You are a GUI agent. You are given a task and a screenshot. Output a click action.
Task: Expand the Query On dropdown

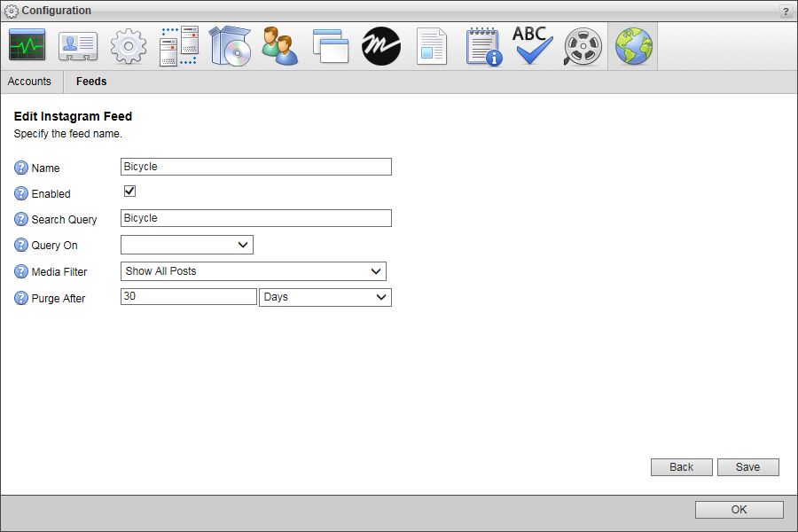click(x=187, y=245)
